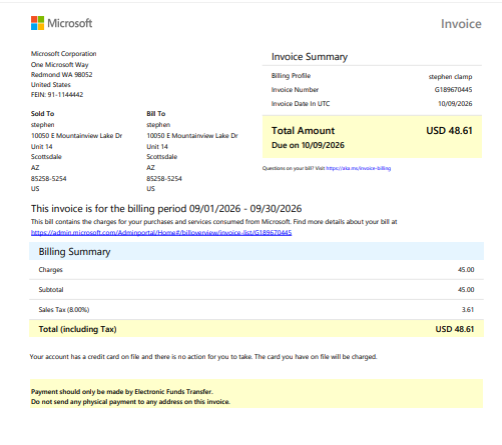Click the 'Charges' row label

pos(51,270)
